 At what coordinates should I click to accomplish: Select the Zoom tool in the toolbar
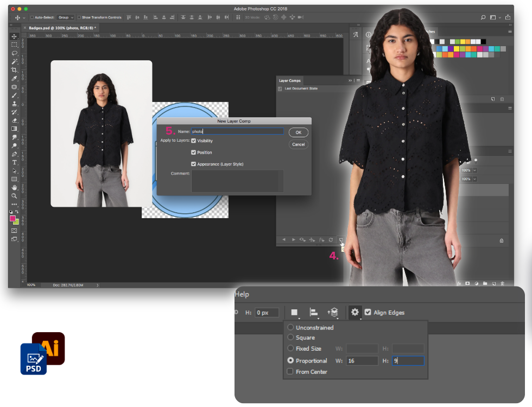pos(15,195)
